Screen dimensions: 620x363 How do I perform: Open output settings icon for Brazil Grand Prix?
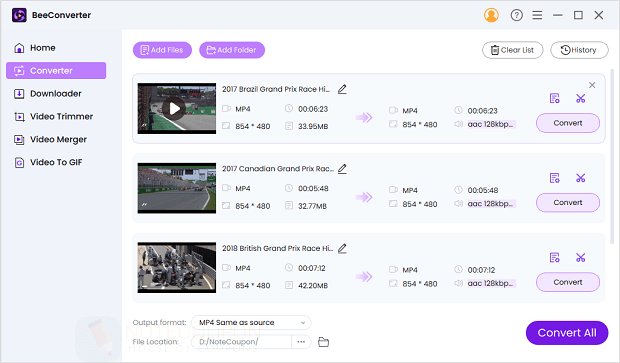click(x=555, y=98)
